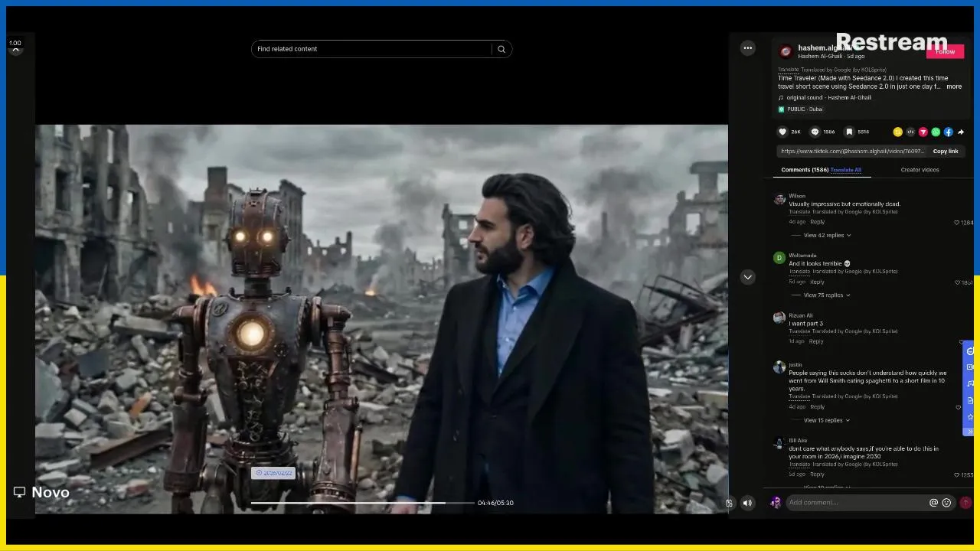Click the icon left of volume button
Viewport: 980px width, 551px height.
click(x=729, y=503)
